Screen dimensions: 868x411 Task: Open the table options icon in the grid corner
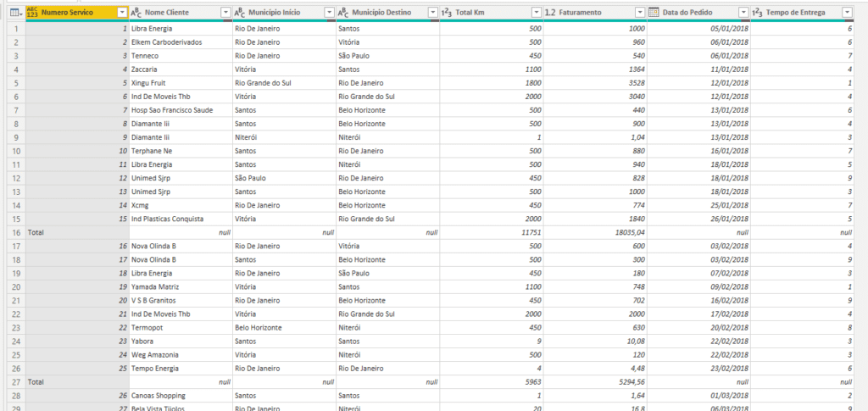point(15,12)
